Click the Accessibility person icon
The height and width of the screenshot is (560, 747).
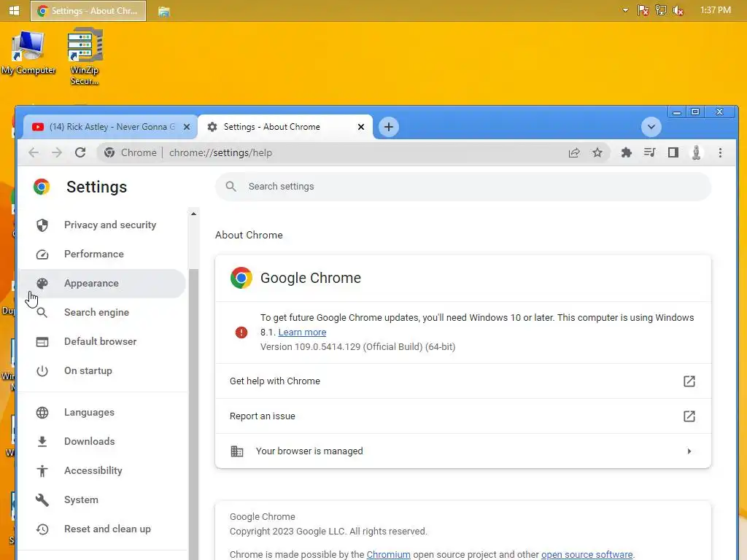click(x=42, y=470)
